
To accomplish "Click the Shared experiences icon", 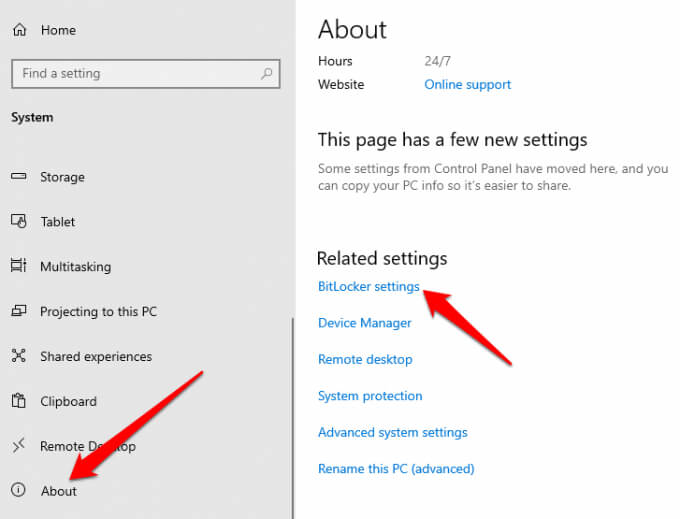I will (x=18, y=356).
